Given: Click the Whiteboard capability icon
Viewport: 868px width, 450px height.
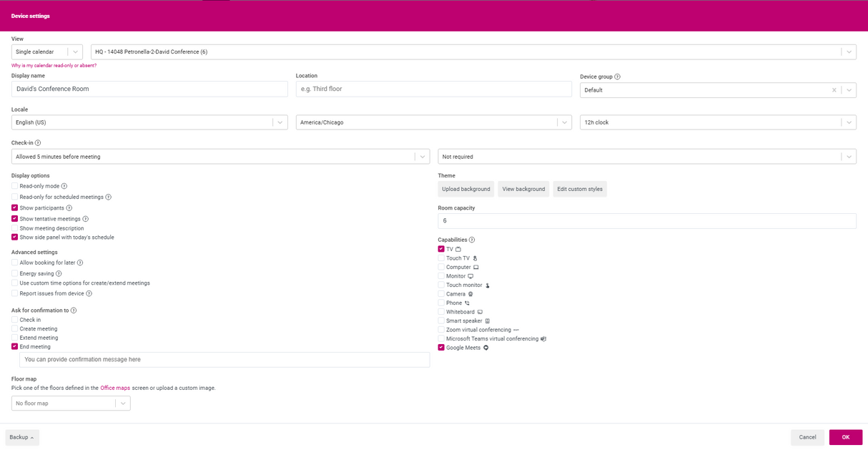Looking at the screenshot, I should click(479, 312).
